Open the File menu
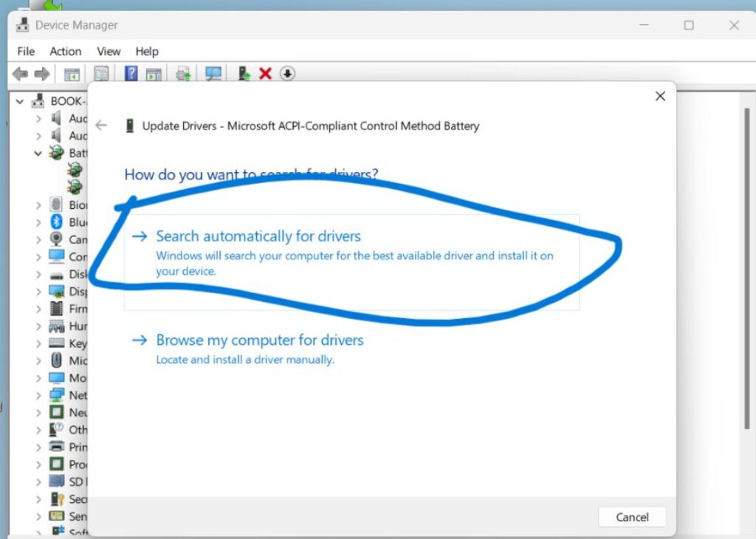The height and width of the screenshot is (539, 756). 26,51
